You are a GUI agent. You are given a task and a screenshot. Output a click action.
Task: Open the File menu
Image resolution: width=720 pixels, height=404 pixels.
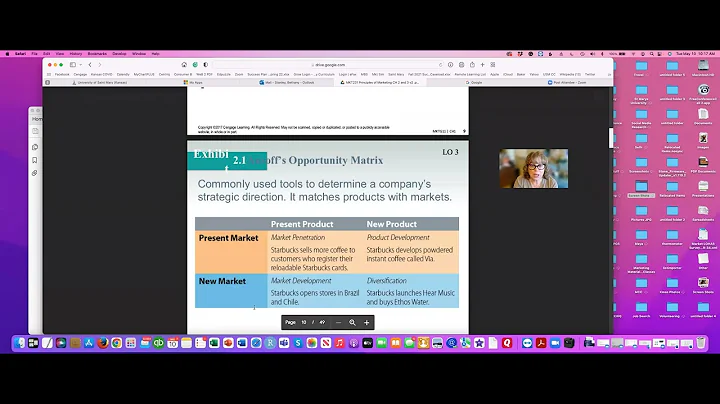coord(34,54)
